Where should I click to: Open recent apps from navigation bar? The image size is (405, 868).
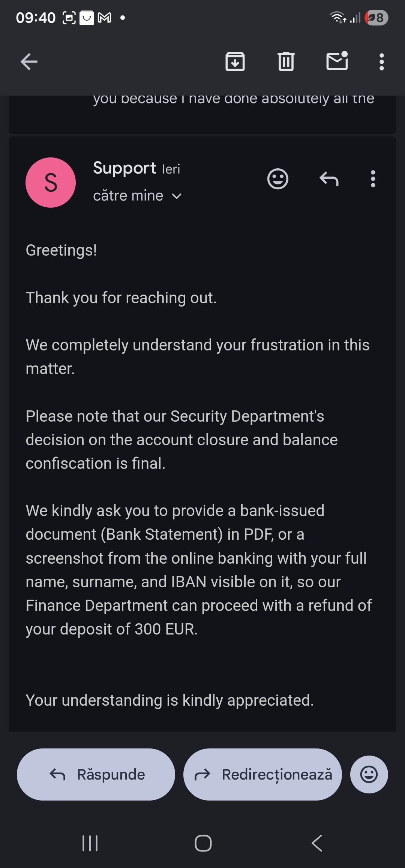(90, 843)
